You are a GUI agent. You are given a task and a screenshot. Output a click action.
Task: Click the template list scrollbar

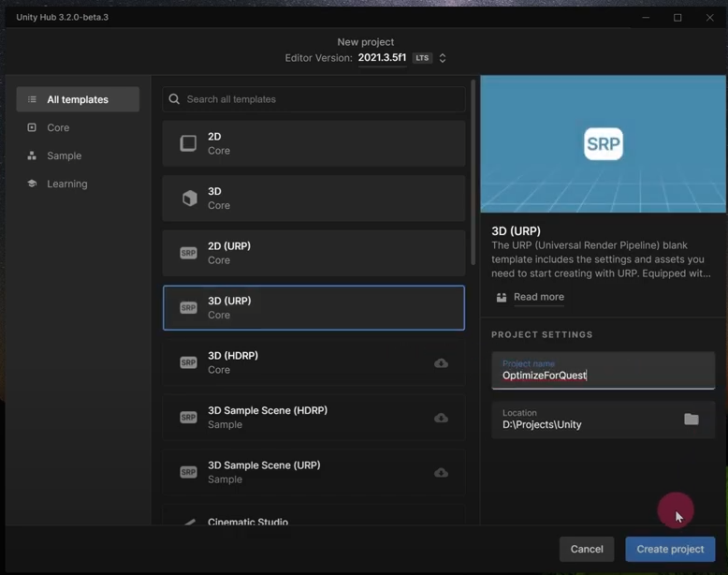coord(473,172)
